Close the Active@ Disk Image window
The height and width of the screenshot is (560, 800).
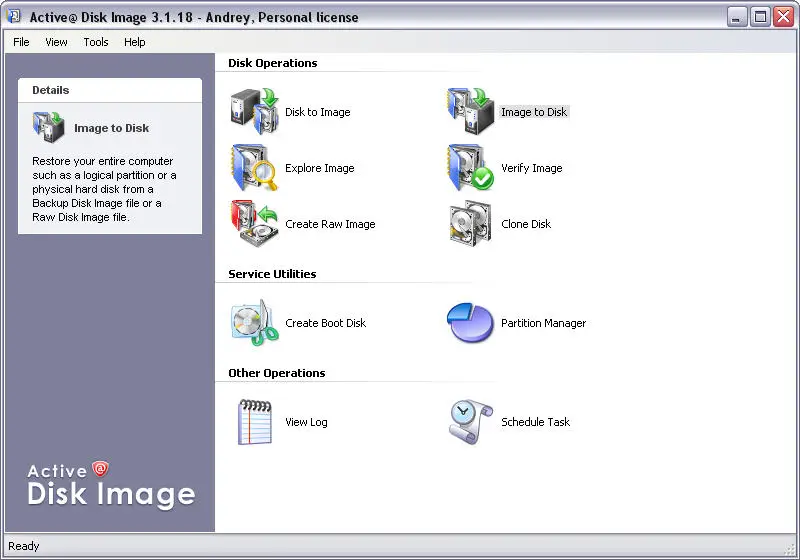tap(783, 17)
